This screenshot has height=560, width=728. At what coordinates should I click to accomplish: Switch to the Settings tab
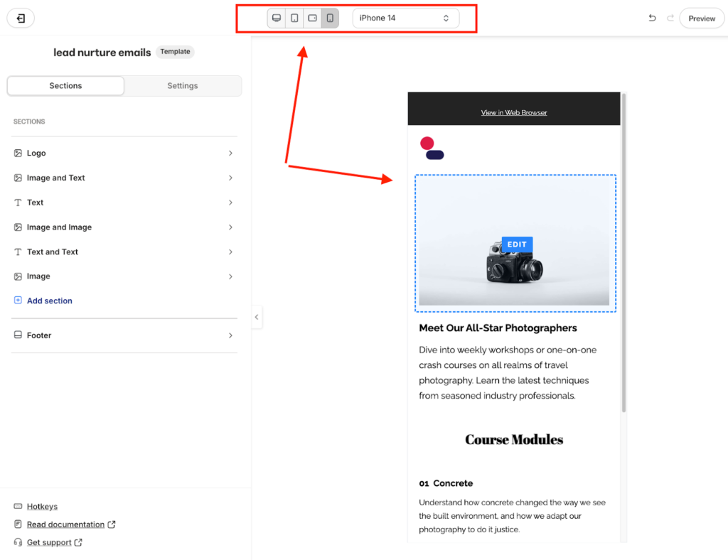182,85
